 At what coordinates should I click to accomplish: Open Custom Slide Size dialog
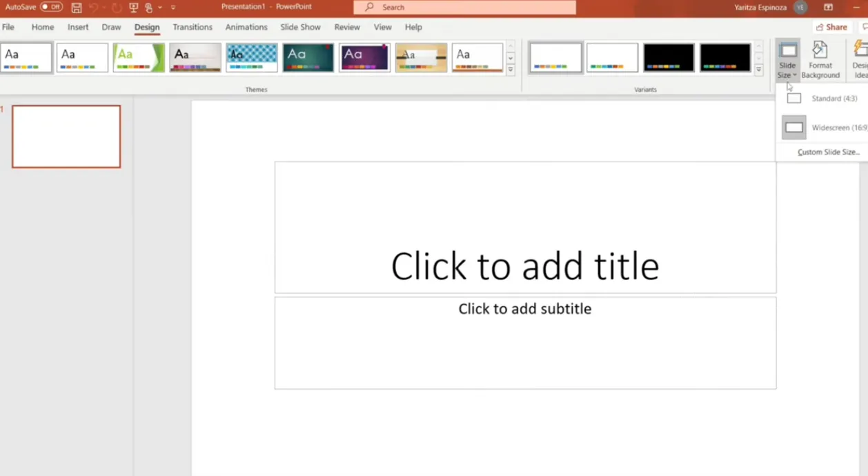pos(828,152)
